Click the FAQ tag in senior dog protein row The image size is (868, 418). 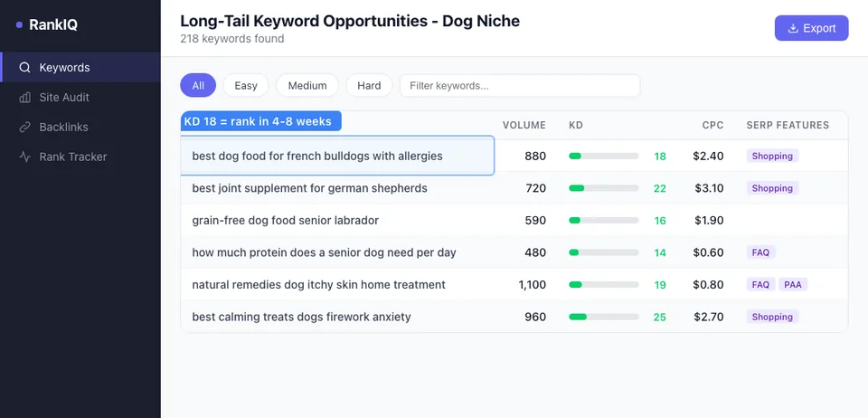pos(760,252)
